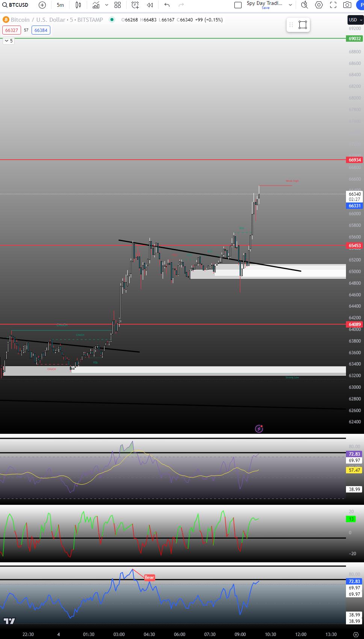This screenshot has height=639, width=364.
Task: Open the BTCUSD symbol search
Action: click(x=15, y=5)
